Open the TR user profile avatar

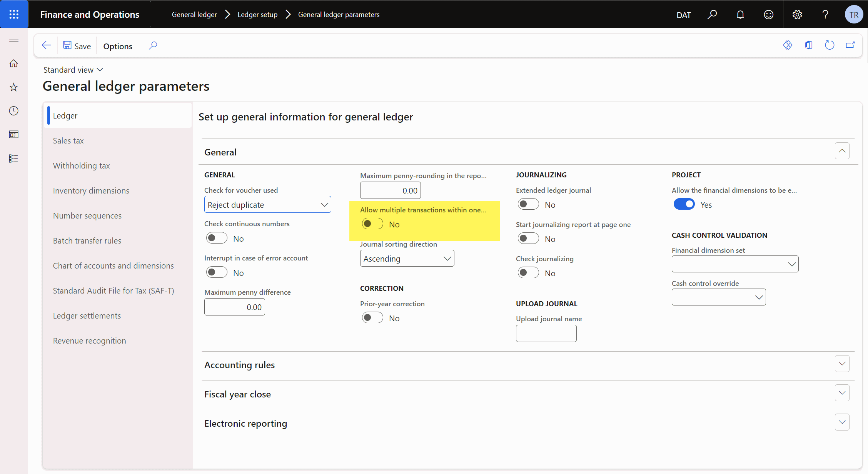(x=854, y=15)
